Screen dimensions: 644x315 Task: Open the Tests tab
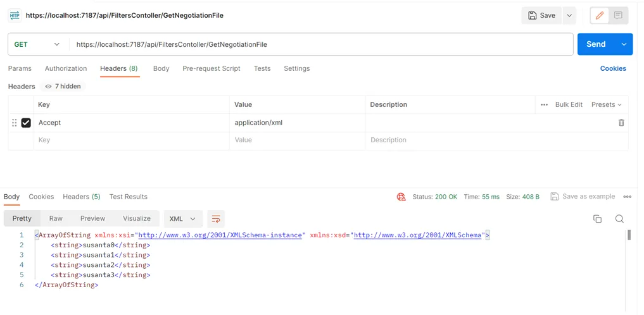262,68
